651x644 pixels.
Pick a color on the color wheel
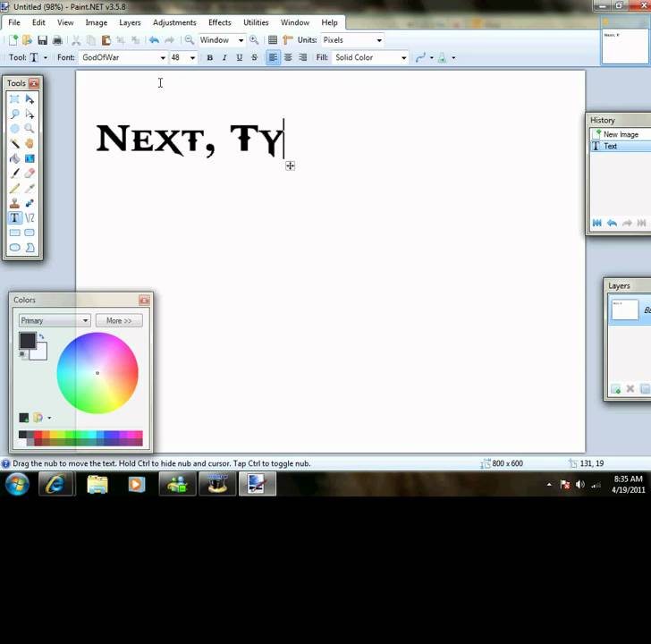pyautogui.click(x=97, y=373)
